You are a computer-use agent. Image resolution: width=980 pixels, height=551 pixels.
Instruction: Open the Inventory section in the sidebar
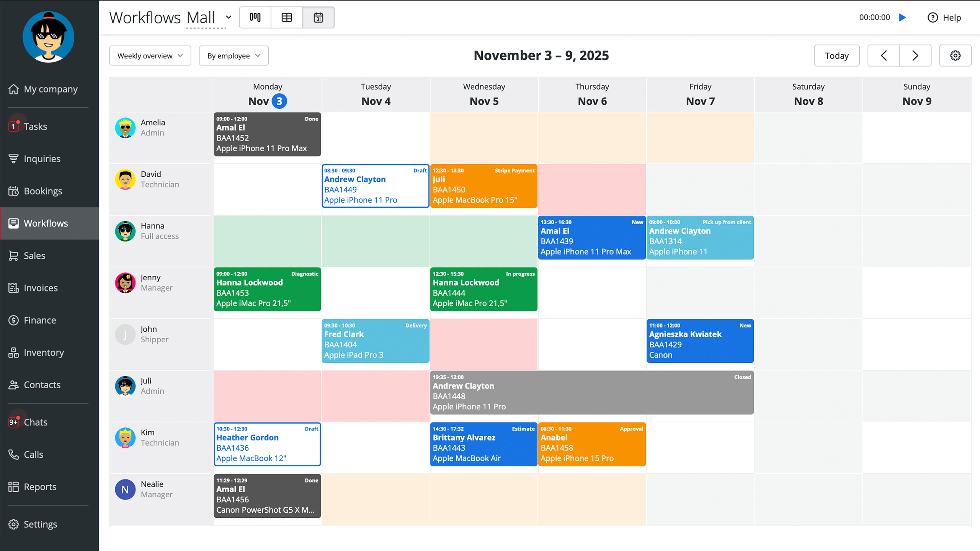[x=44, y=352]
